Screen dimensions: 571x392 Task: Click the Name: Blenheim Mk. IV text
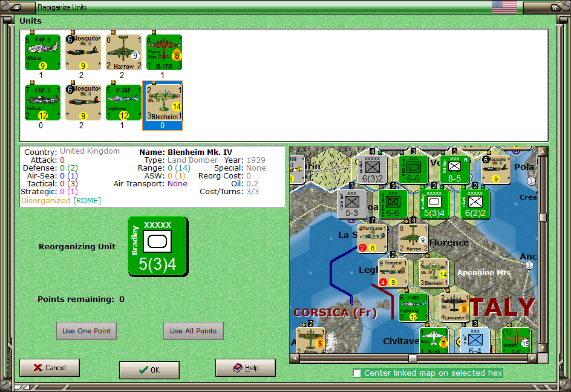point(186,152)
